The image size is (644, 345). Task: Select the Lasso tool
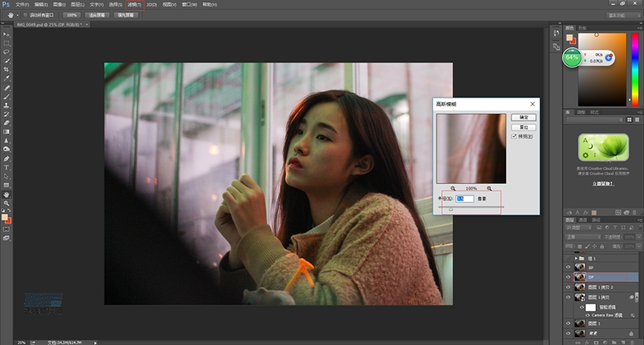coord(7,52)
